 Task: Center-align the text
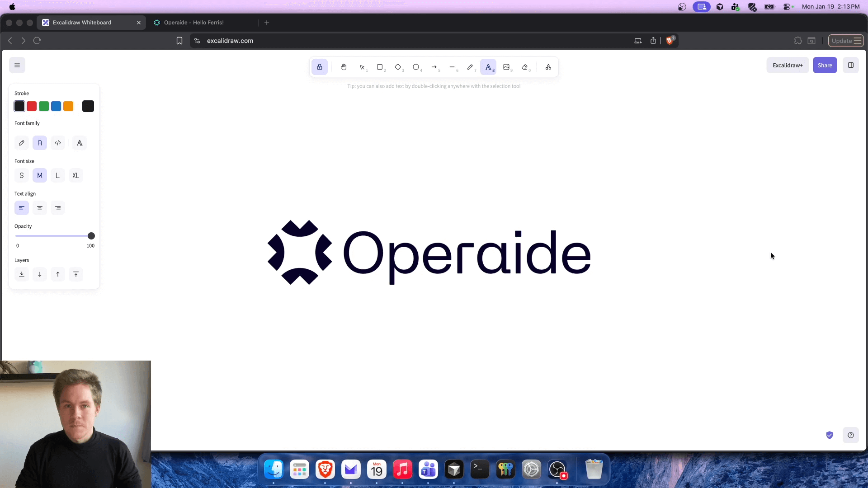40,208
